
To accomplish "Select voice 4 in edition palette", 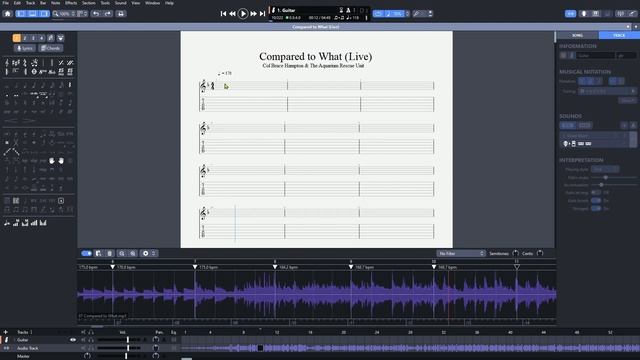I will pos(42,38).
